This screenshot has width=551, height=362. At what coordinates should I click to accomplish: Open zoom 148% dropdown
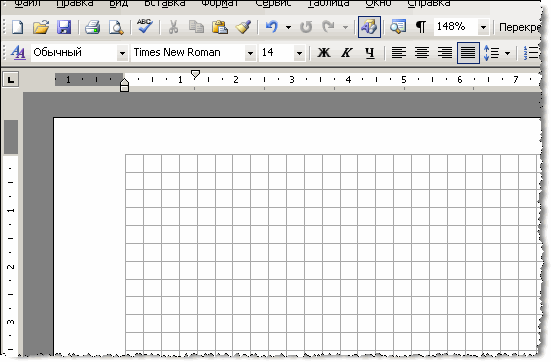tap(484, 27)
